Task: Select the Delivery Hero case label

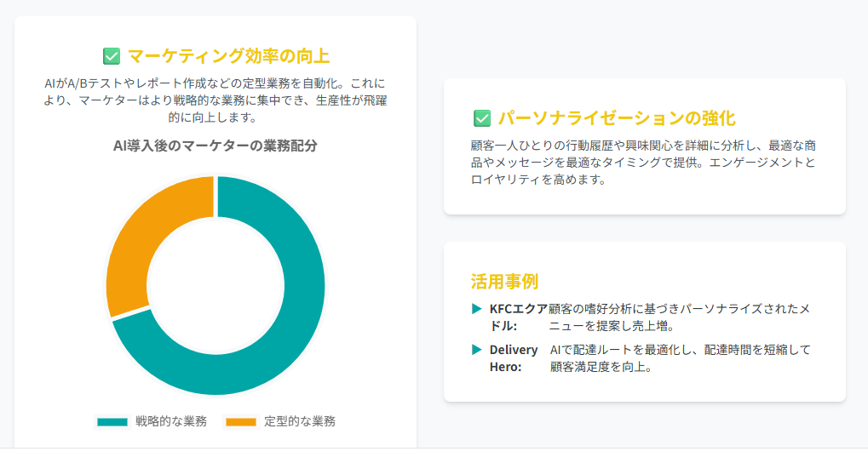Action: pyautogui.click(x=514, y=358)
